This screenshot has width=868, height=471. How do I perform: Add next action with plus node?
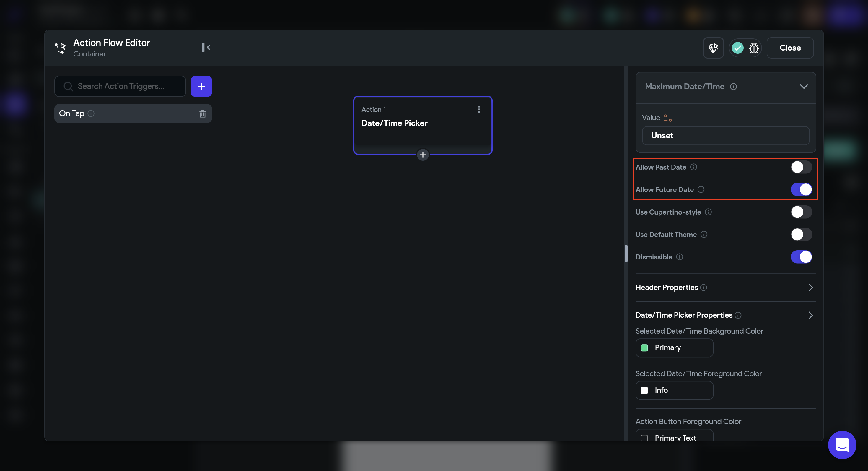423,155
